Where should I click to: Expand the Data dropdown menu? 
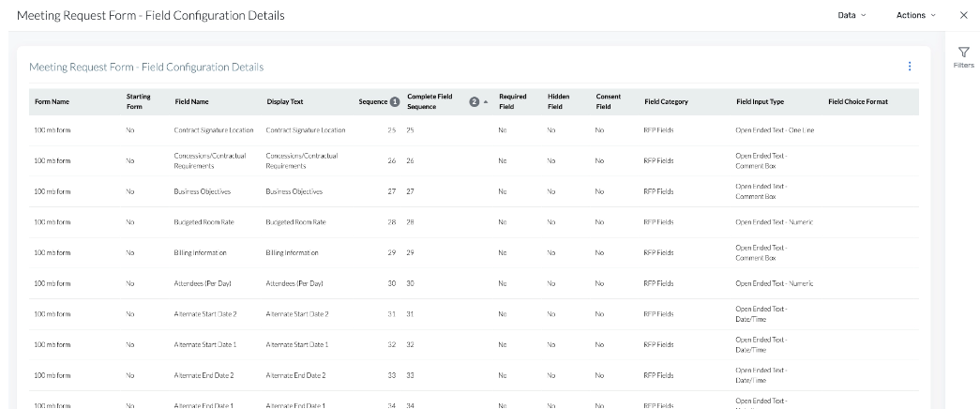pos(852,15)
